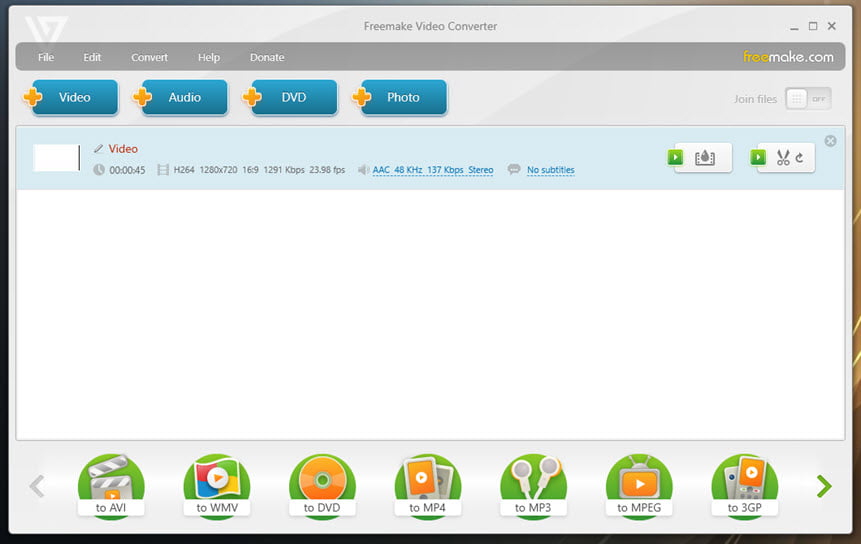This screenshot has height=544, width=861.
Task: Select the video thumbnail preview
Action: (56, 158)
